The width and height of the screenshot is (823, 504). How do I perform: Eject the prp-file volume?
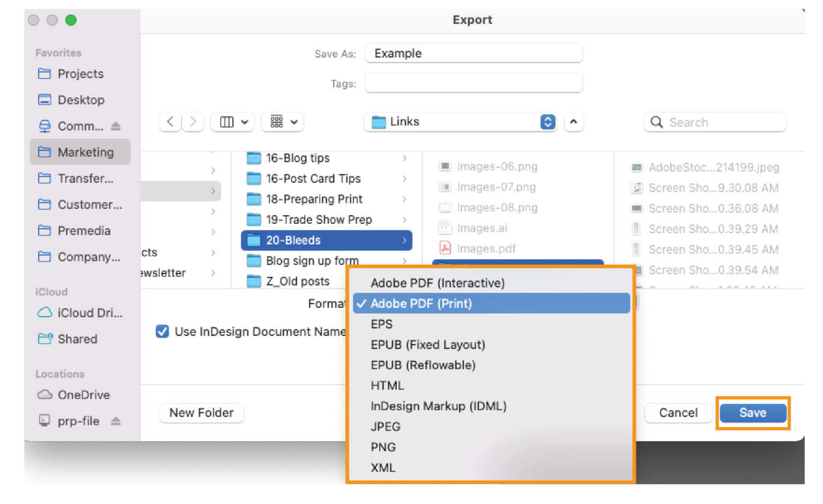[x=116, y=422]
